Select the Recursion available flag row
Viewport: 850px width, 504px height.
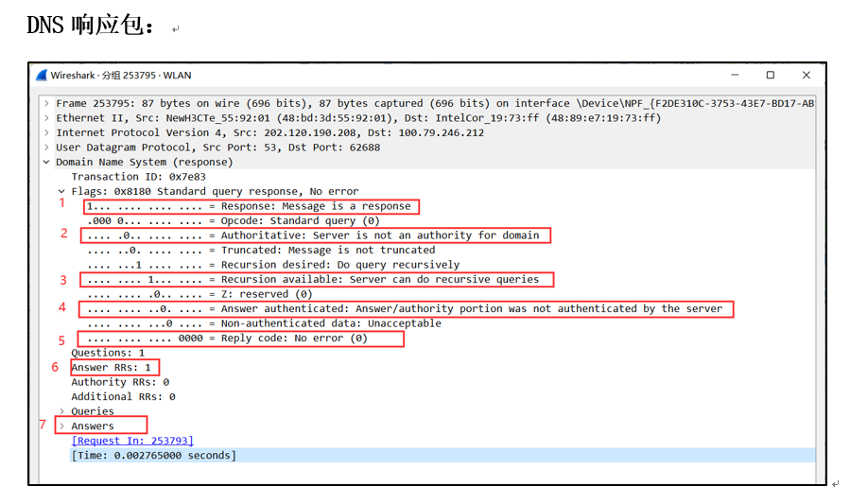tap(313, 279)
